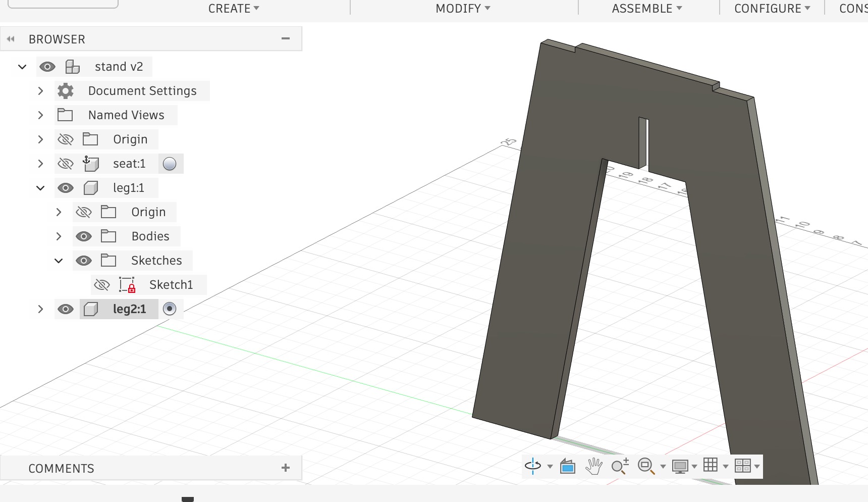
Task: Select the Zoom Window fit tool
Action: 646,466
